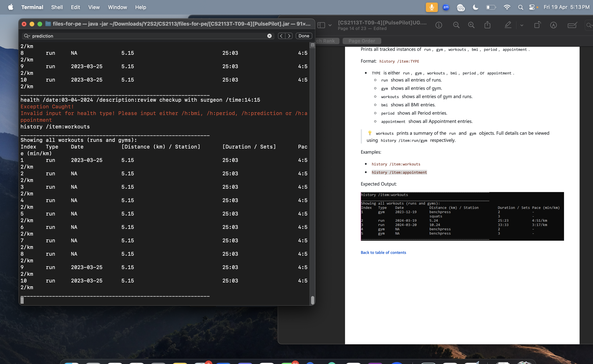Toggle Focus mode moon icon
Viewport: 593px width, 364px height.
[476, 7]
